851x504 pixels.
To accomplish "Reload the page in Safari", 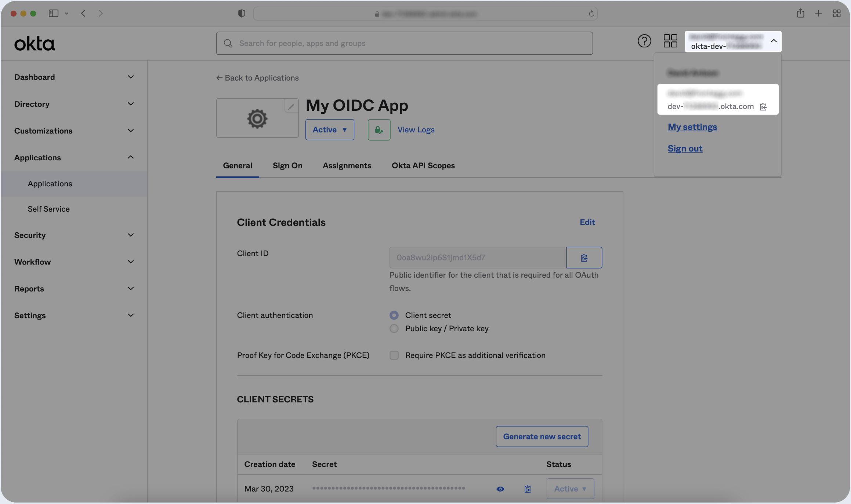I will [591, 14].
